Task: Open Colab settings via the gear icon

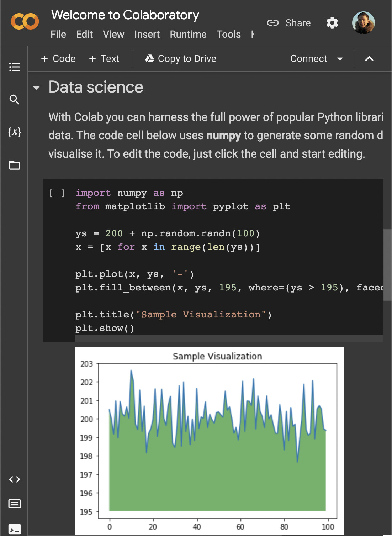Action: (332, 23)
